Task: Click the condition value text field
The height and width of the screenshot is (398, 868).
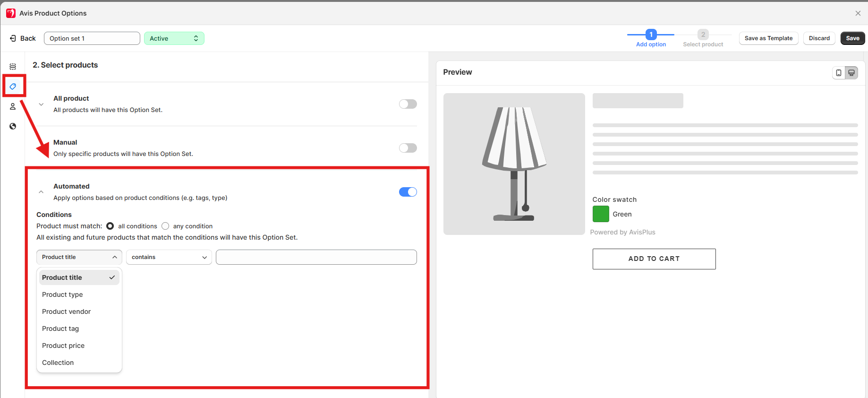Action: coord(316,257)
